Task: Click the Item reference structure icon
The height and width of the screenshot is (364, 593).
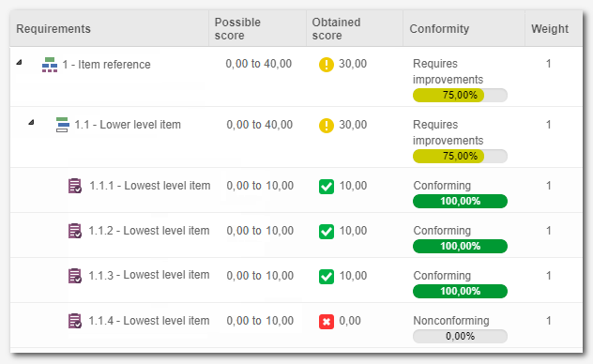Action: 50,65
